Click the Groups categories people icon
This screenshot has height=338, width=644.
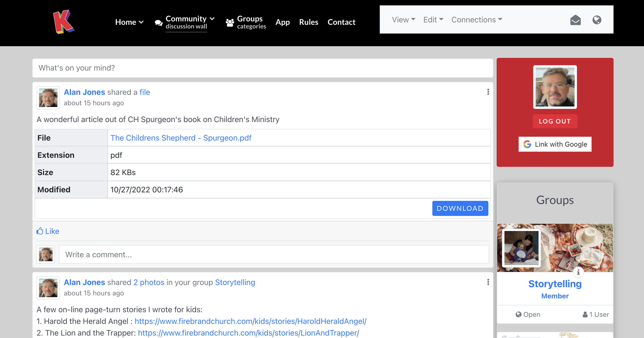click(230, 22)
